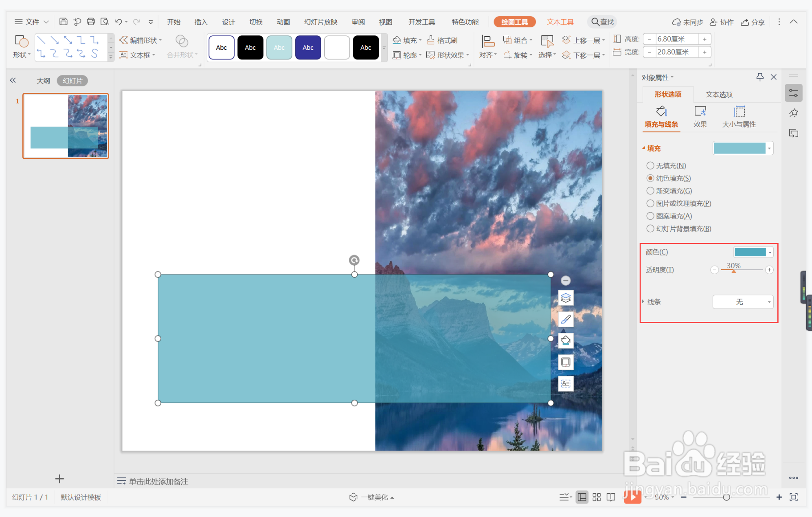Click the layers icon beside selected shape
Viewport: 812px width, 517px height.
click(566, 298)
